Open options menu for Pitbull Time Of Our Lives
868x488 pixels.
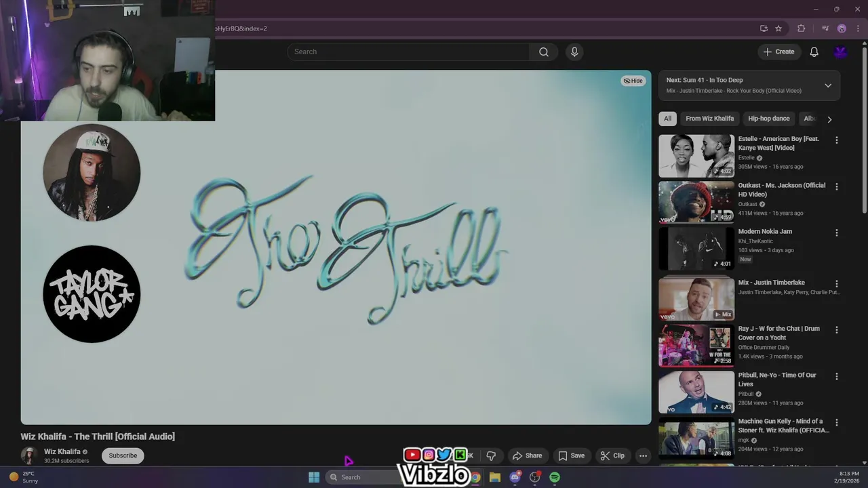pyautogui.click(x=836, y=376)
